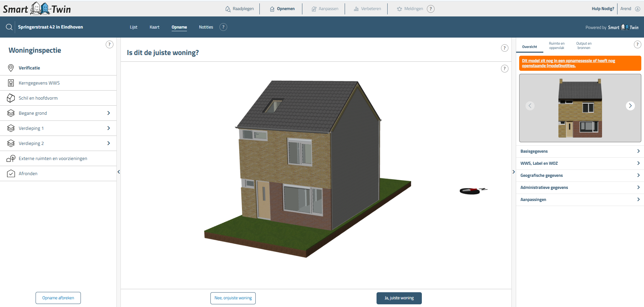Screen dimensions: 644x307
Task: Open help icon beside Notities tab
Action: point(223,27)
